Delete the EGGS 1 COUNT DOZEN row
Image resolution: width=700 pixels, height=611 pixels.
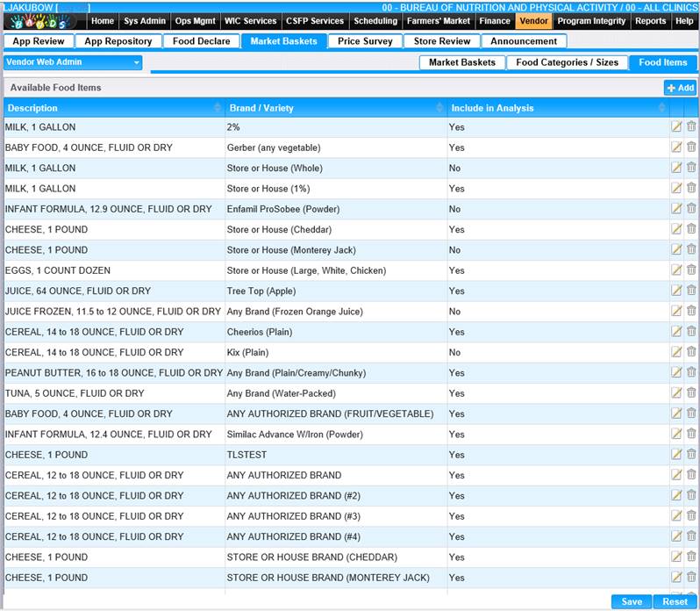click(x=691, y=270)
